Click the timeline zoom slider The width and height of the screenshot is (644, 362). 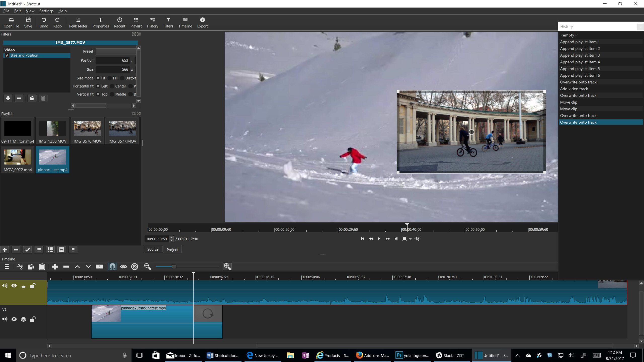(x=174, y=266)
